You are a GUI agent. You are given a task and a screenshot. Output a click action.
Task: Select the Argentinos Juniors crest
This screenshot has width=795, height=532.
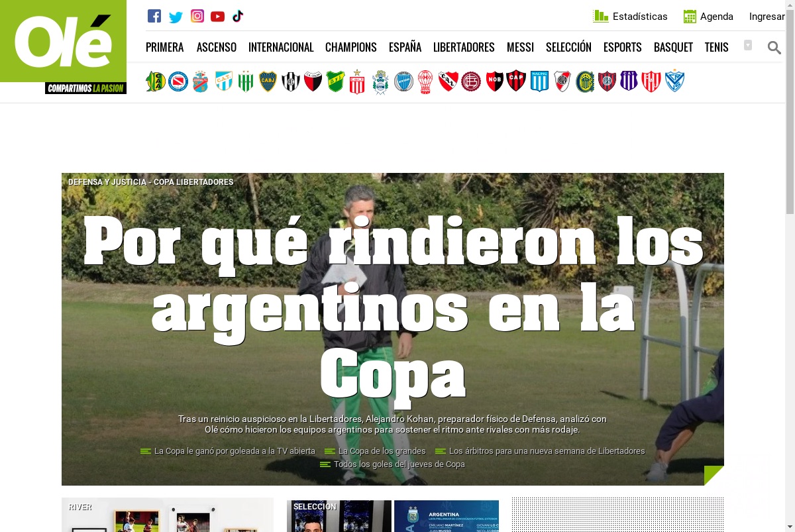pos(178,81)
